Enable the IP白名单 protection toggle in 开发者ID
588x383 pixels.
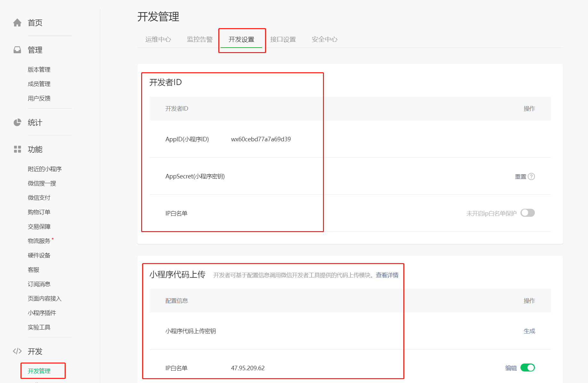click(x=528, y=213)
